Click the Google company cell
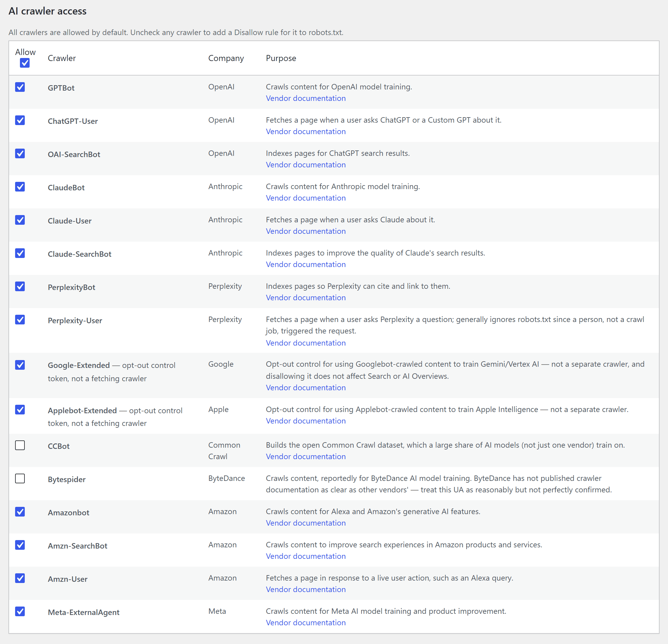The width and height of the screenshot is (668, 644). [x=221, y=364]
